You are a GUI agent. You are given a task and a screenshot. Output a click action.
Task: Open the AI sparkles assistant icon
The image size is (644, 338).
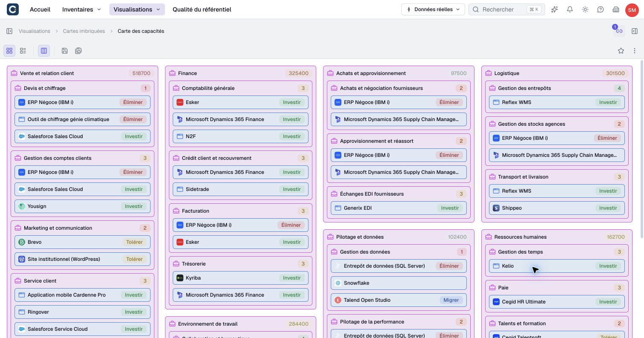(x=555, y=9)
